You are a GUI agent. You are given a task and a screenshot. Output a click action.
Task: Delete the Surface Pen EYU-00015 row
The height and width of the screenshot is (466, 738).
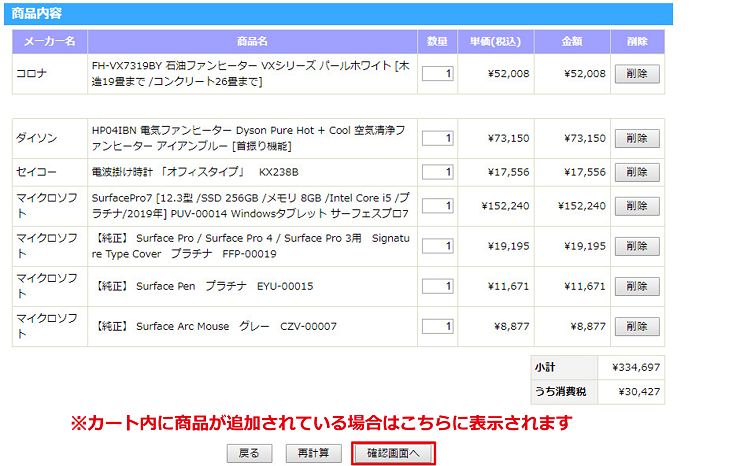637,286
